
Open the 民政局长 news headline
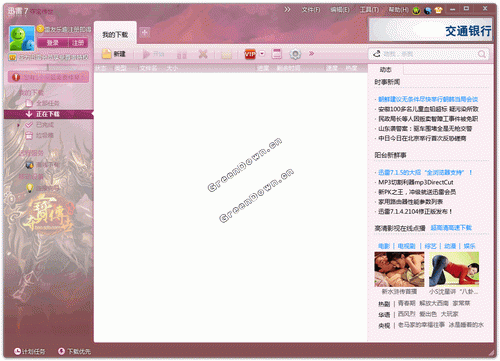(x=428, y=119)
